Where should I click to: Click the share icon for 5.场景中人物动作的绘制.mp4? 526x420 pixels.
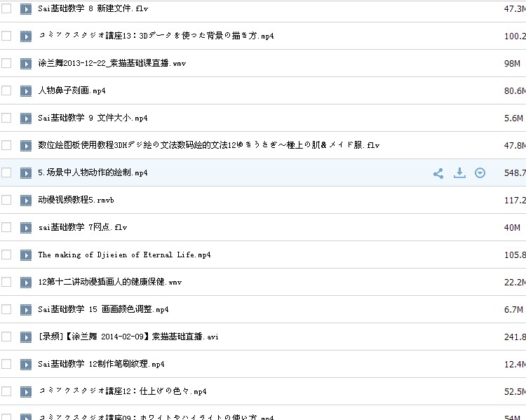point(438,173)
